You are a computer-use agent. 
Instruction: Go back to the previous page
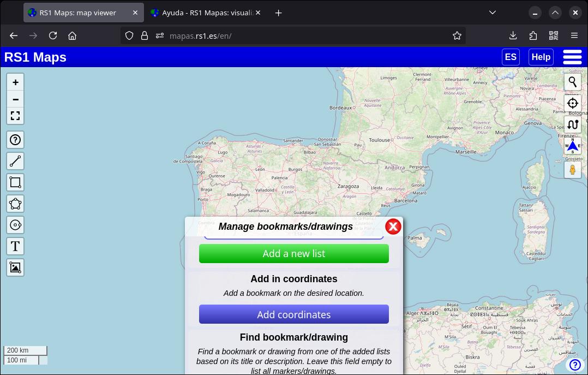14,35
